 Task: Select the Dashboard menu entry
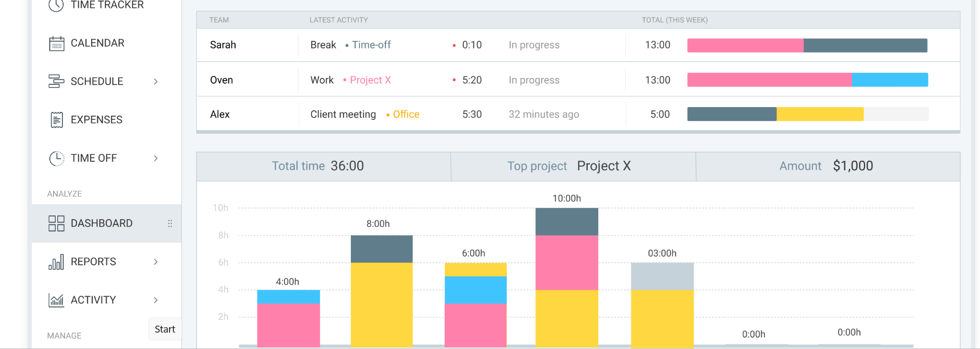(x=101, y=223)
